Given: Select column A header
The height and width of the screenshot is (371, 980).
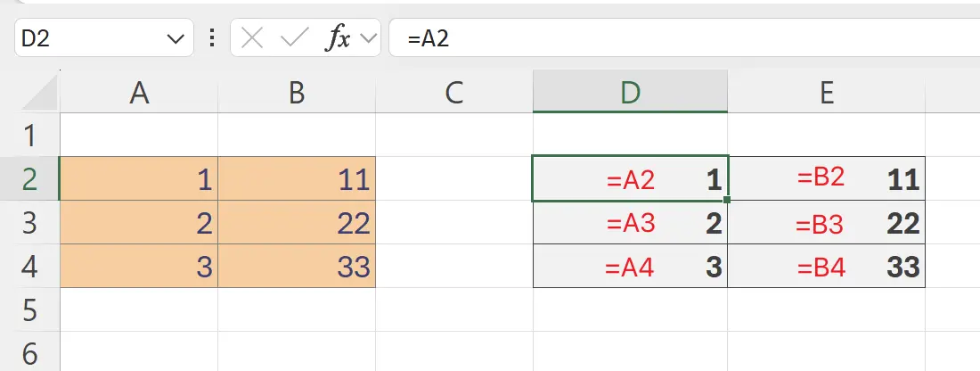Looking at the screenshot, I should tap(138, 94).
